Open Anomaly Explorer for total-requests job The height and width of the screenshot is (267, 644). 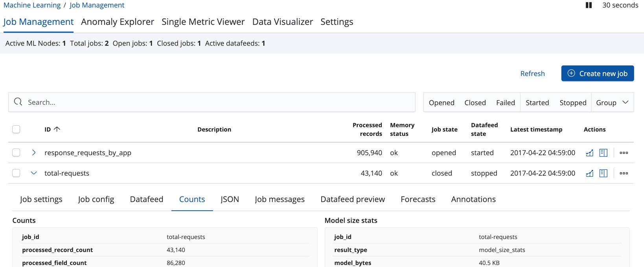coord(603,173)
